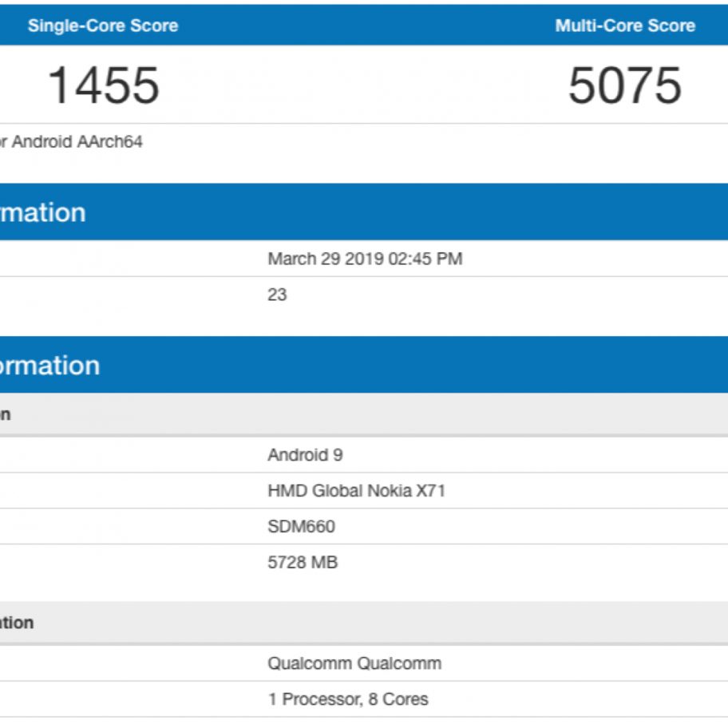Click the first blue information section header
The image size is (728, 728).
coord(43,212)
